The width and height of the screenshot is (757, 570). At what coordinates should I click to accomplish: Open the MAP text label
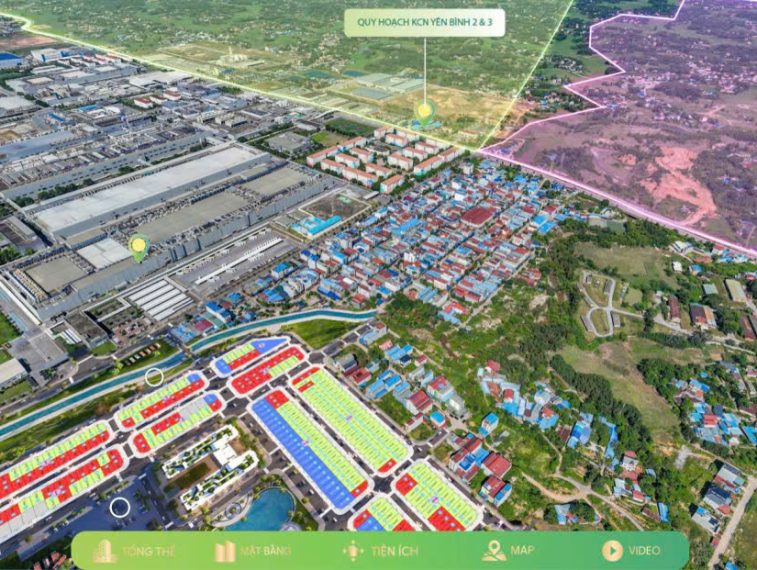pos(523,551)
